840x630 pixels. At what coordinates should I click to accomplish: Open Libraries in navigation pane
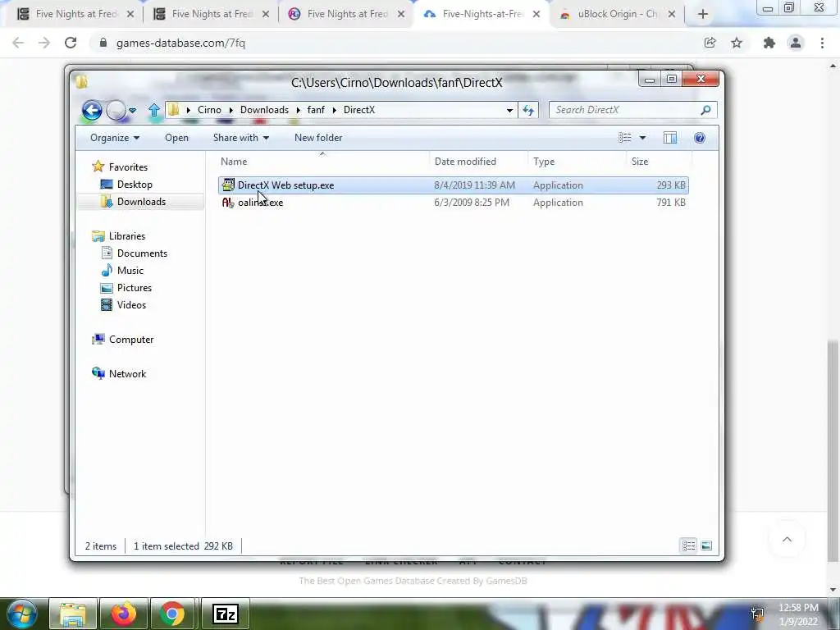point(127,235)
